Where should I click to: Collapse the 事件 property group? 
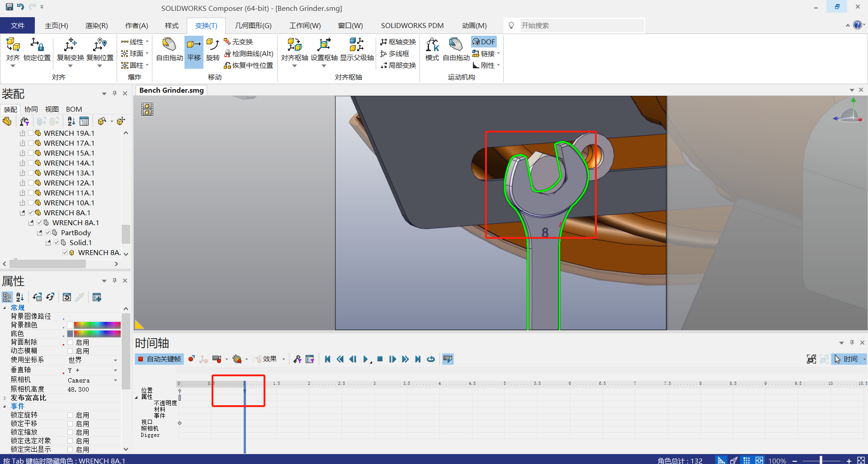click(5, 407)
